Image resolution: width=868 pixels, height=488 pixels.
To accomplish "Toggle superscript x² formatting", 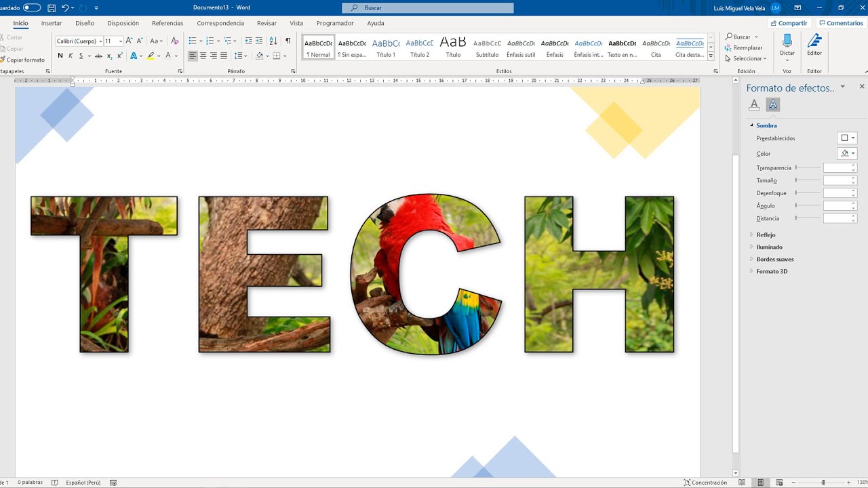I will 119,56.
